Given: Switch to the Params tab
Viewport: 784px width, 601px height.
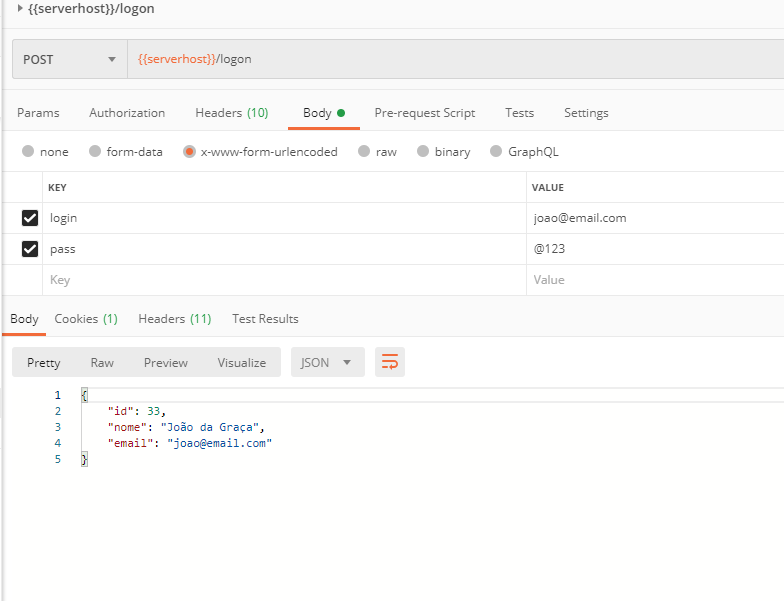Looking at the screenshot, I should (38, 113).
